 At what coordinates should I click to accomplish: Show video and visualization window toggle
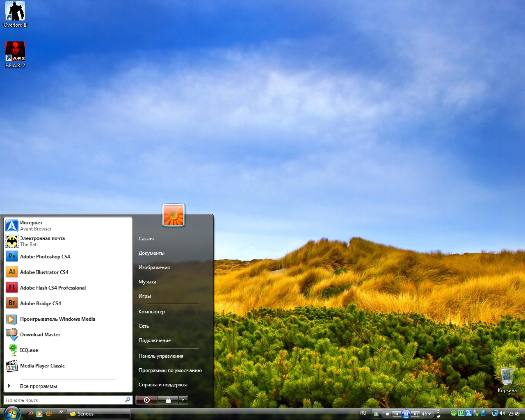(438, 411)
